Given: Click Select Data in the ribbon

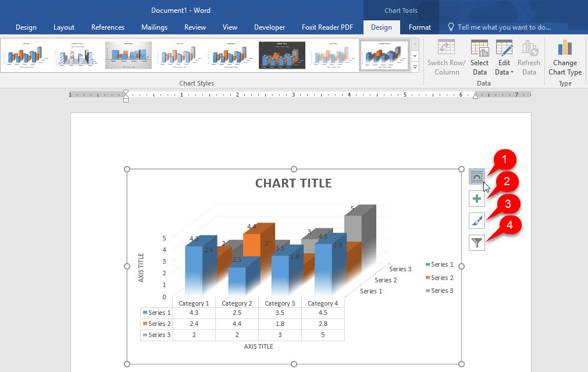Looking at the screenshot, I should click(479, 58).
